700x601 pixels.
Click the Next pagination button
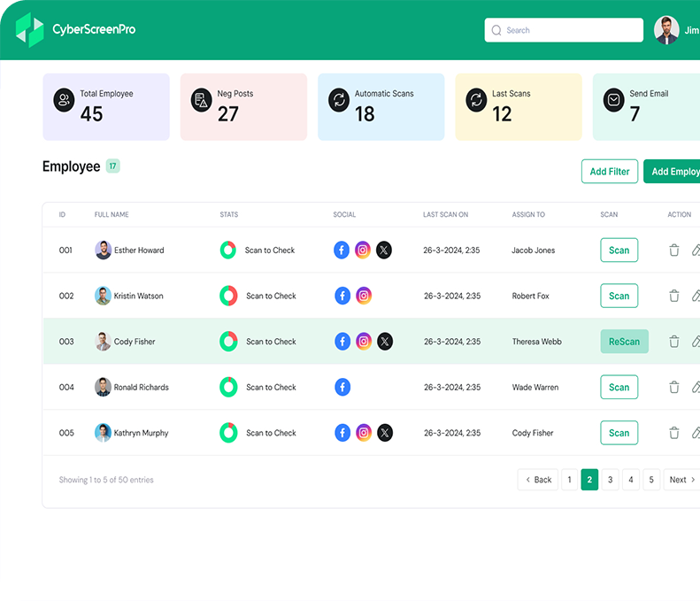click(681, 480)
